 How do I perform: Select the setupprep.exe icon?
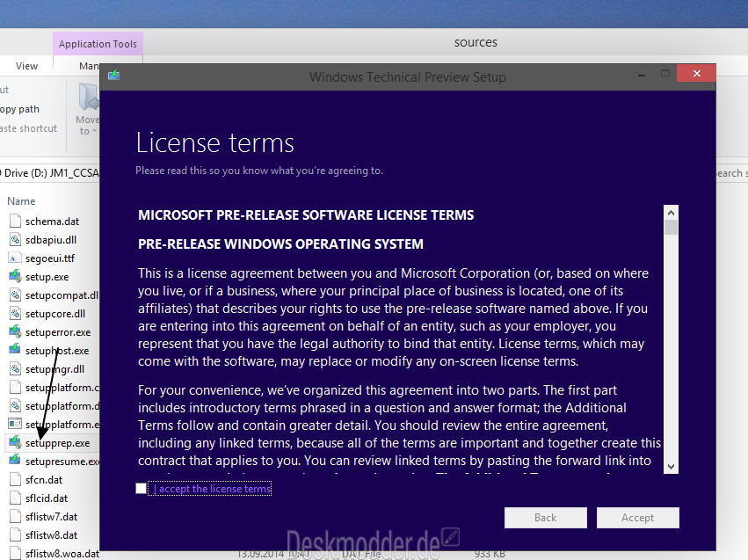[x=15, y=443]
